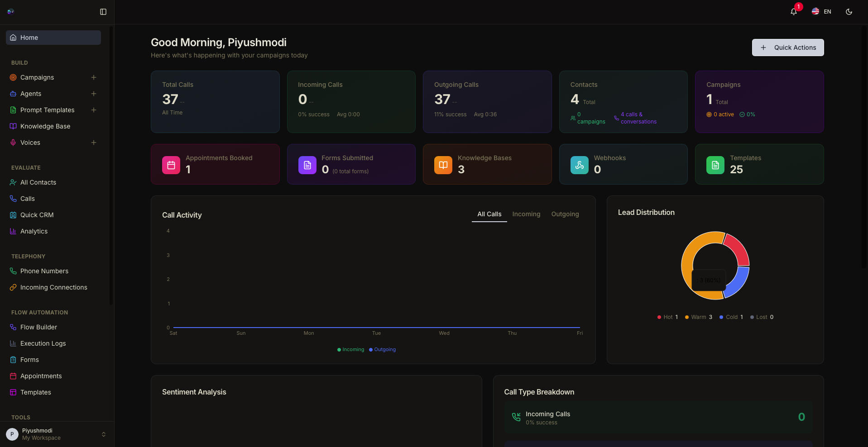This screenshot has height=447, width=868.
Task: Select the Outgoing calls tab
Action: pyautogui.click(x=565, y=214)
